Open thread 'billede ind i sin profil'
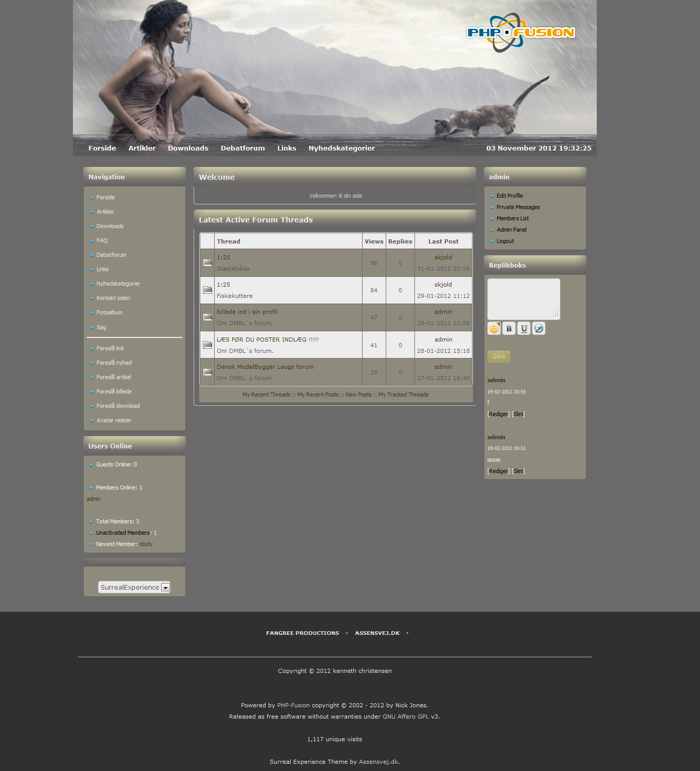The image size is (700, 771). [247, 312]
